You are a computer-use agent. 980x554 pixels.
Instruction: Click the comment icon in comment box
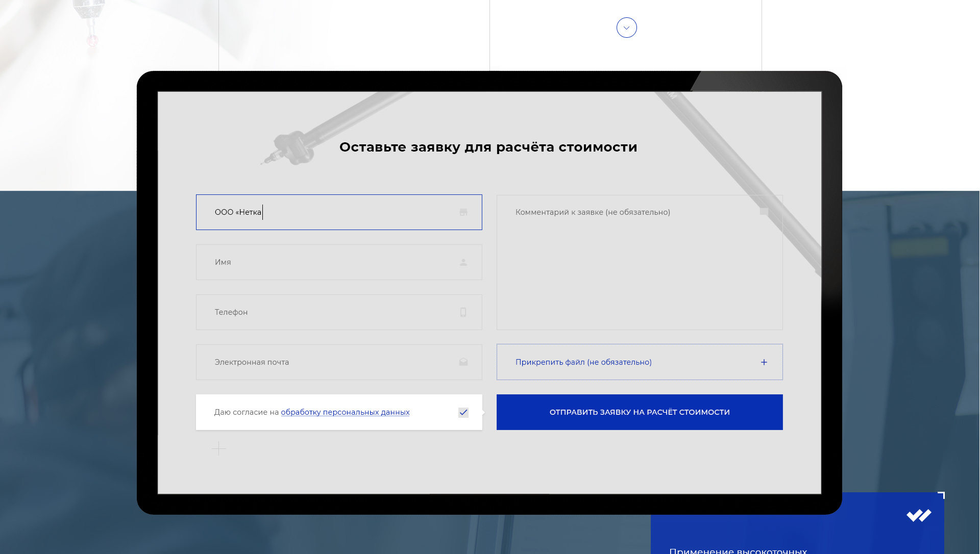pos(764,211)
